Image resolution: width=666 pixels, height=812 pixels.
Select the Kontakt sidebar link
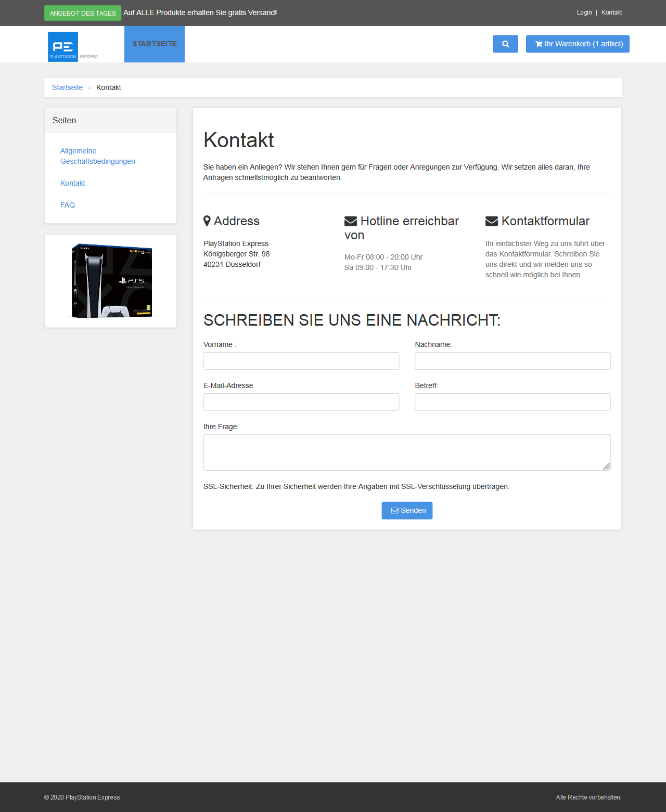[72, 183]
